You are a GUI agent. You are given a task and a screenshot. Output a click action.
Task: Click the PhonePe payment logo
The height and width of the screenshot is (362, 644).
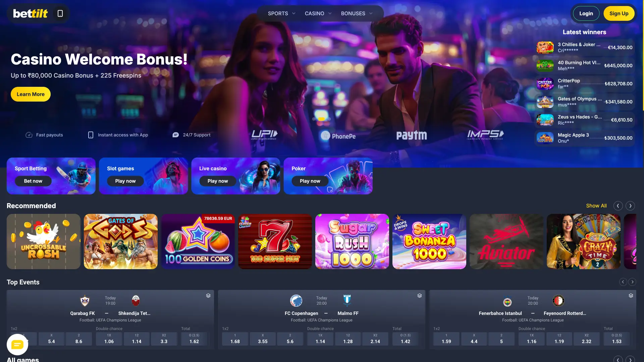pyautogui.click(x=338, y=136)
